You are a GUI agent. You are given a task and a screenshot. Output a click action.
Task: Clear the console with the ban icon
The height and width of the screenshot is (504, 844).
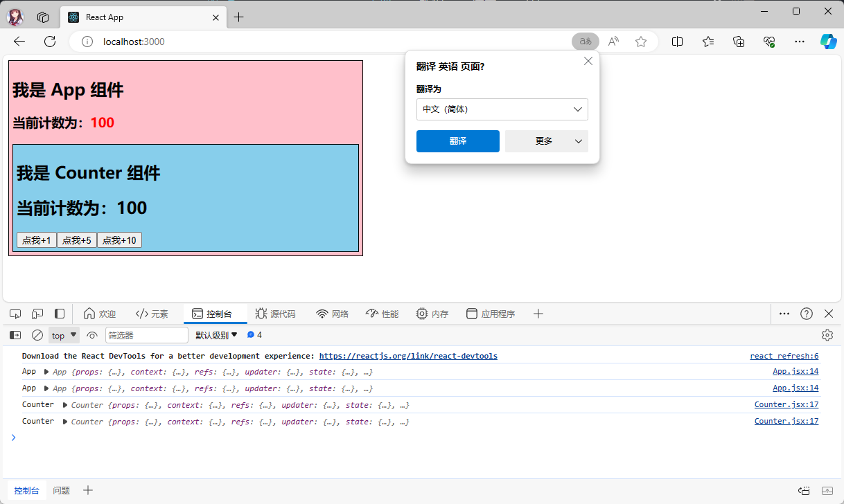(37, 335)
